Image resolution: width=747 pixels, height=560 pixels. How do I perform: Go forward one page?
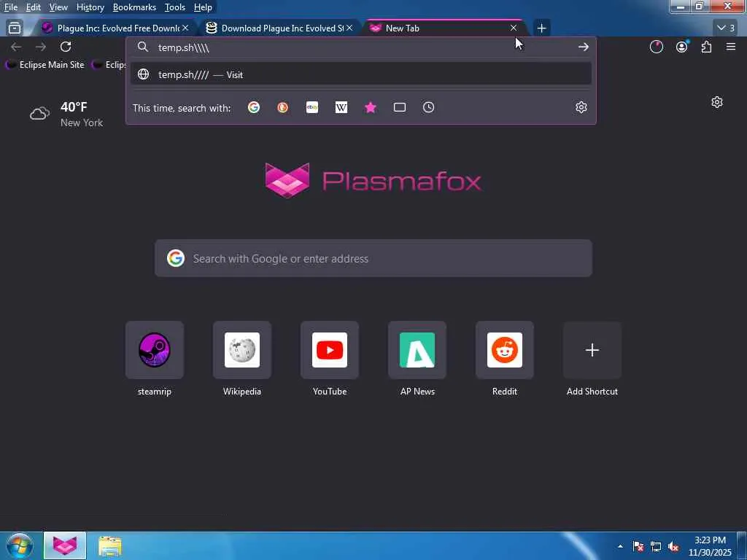click(x=41, y=47)
